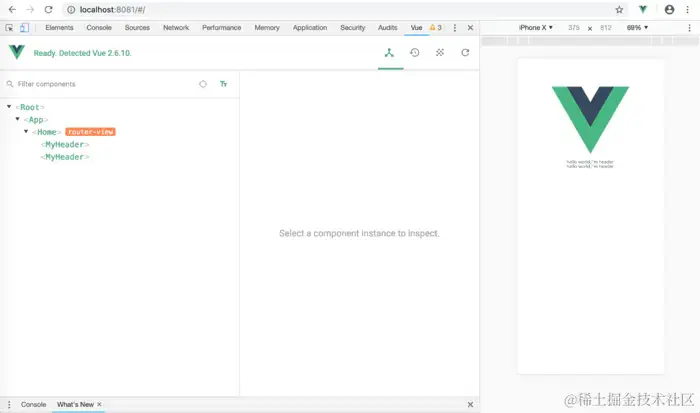The width and height of the screenshot is (700, 413).
Task: Bookmark this page with the star icon
Action: coord(619,9)
